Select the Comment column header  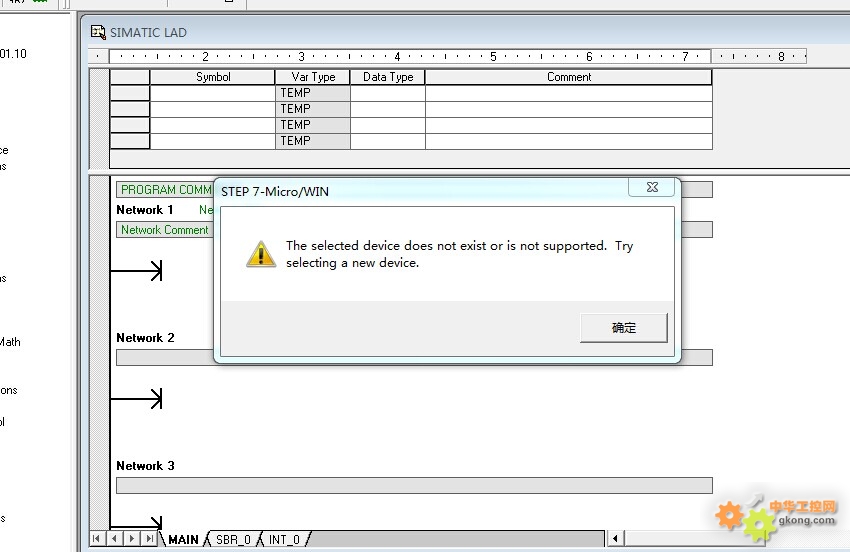(x=569, y=77)
